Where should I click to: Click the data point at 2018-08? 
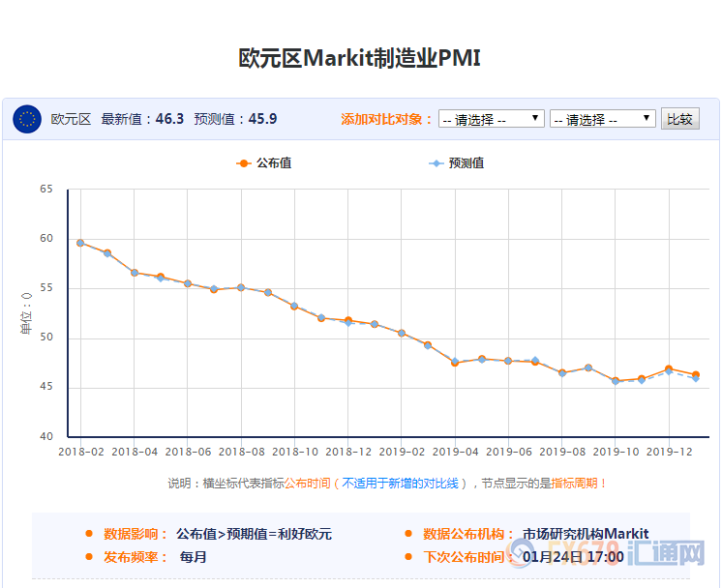[x=241, y=287]
